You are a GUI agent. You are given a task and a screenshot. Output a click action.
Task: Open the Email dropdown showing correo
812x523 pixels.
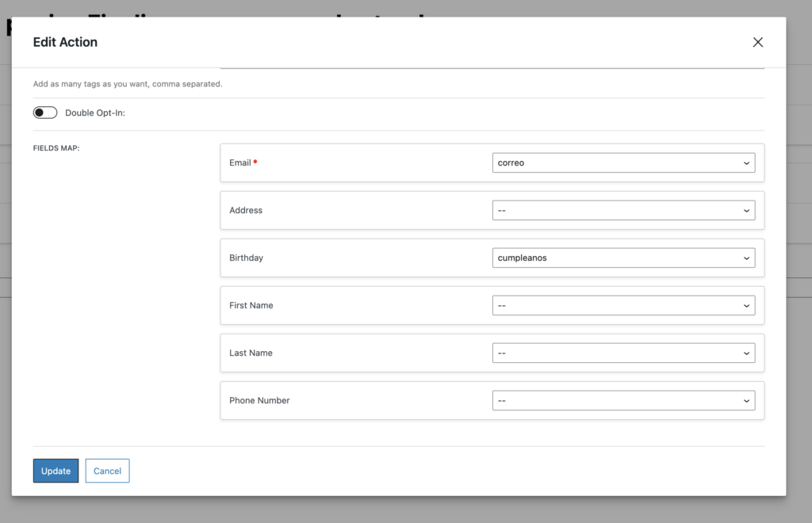(623, 162)
